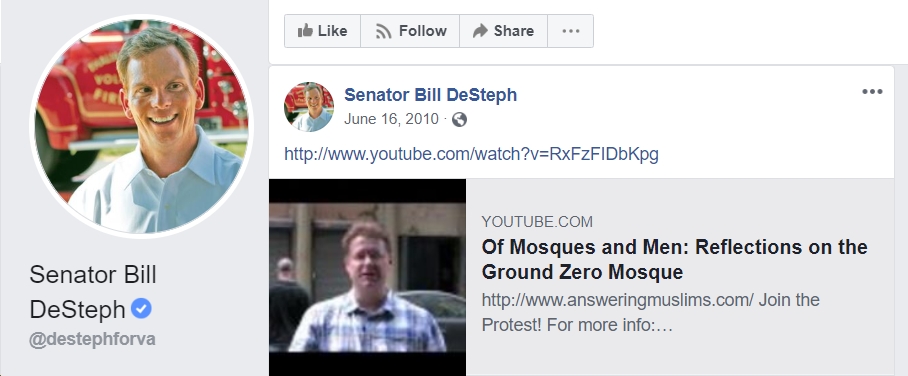Screen dimensions: 908x376
Task: Open the Of Mosques and Men title link
Action: tap(675, 259)
